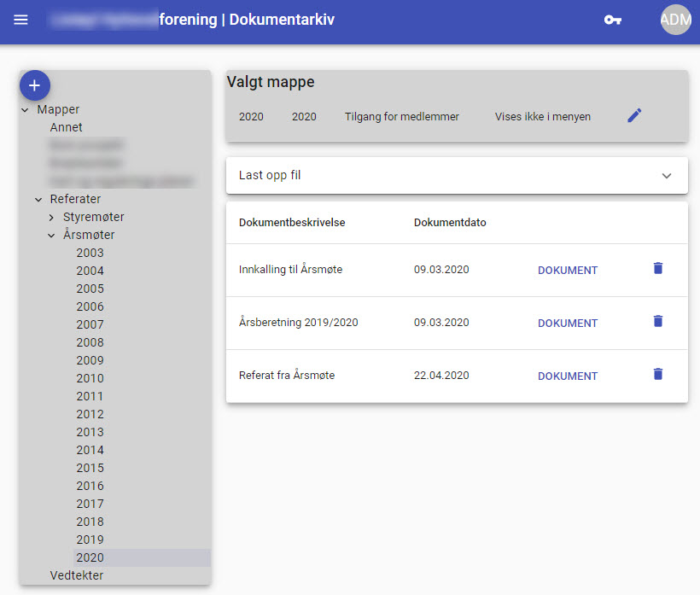Viewport: 700px width, 595px height.
Task: Expand the Styremøter folder
Action: [51, 218]
